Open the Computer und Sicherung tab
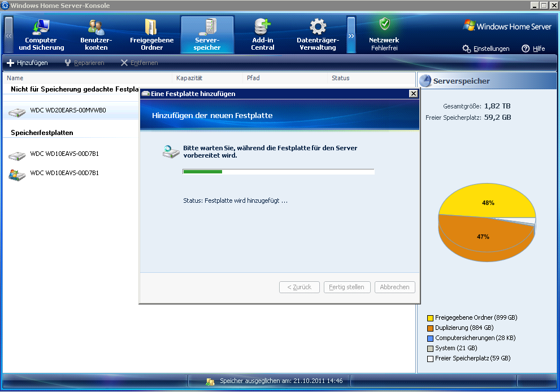 [x=41, y=34]
